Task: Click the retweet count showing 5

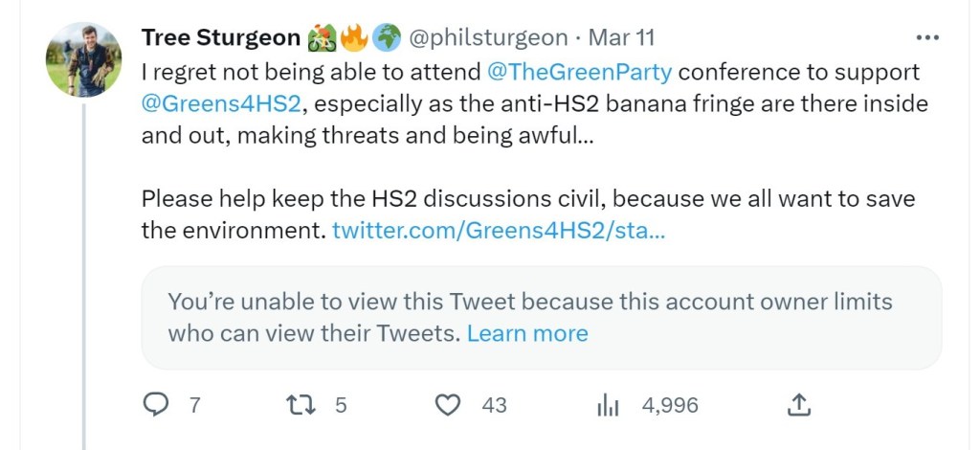Action: pos(341,406)
